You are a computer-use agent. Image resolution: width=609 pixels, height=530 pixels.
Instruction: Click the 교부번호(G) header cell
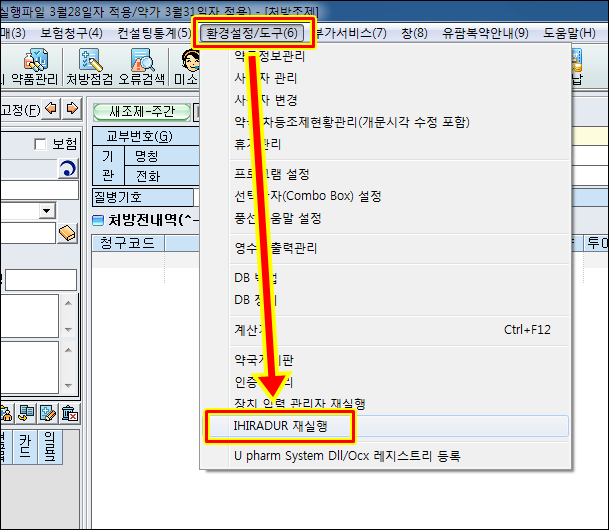point(146,136)
